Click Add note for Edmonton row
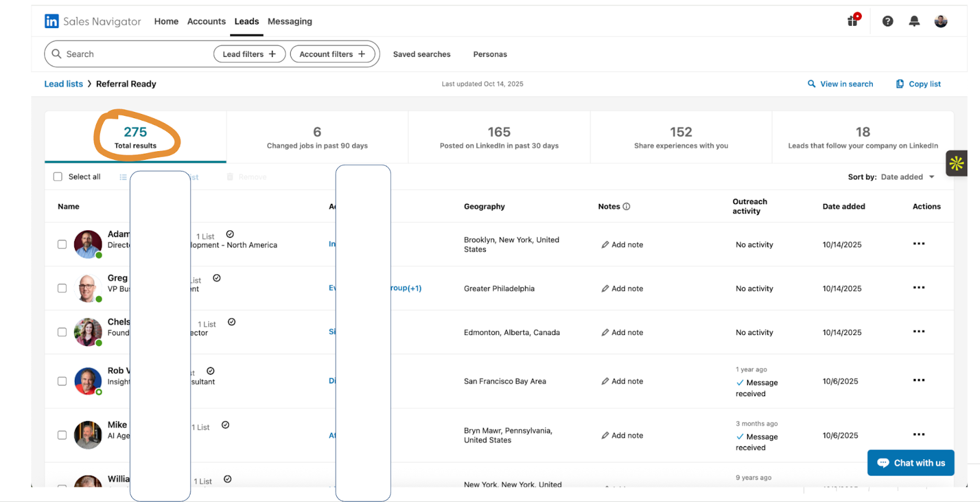 click(622, 332)
